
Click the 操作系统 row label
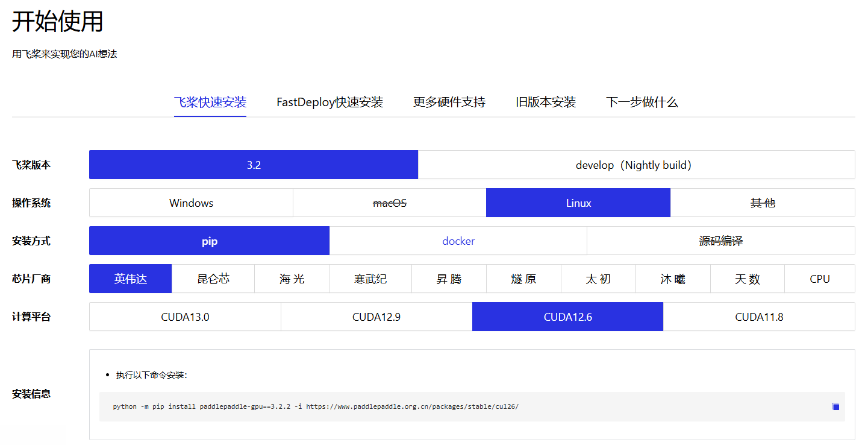coord(31,203)
